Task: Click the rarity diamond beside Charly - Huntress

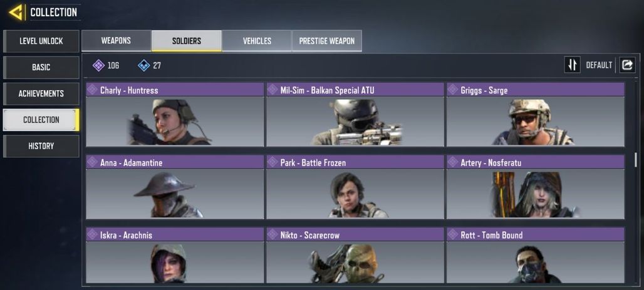Action: point(93,90)
